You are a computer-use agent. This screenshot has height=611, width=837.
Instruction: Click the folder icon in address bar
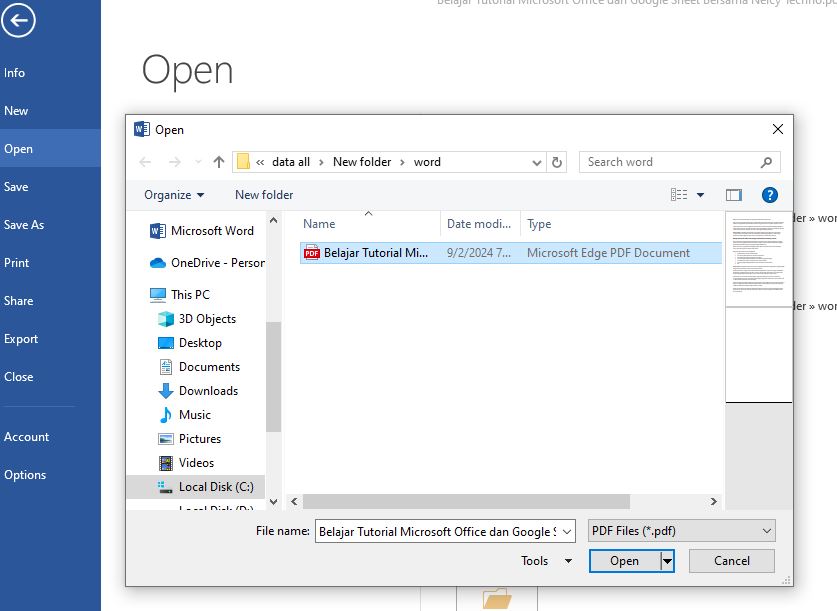(x=243, y=162)
